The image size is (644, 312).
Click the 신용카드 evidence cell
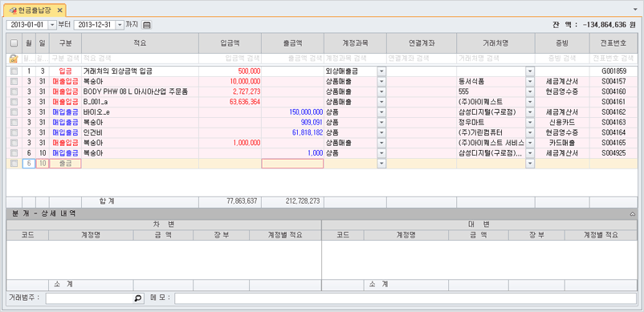562,122
